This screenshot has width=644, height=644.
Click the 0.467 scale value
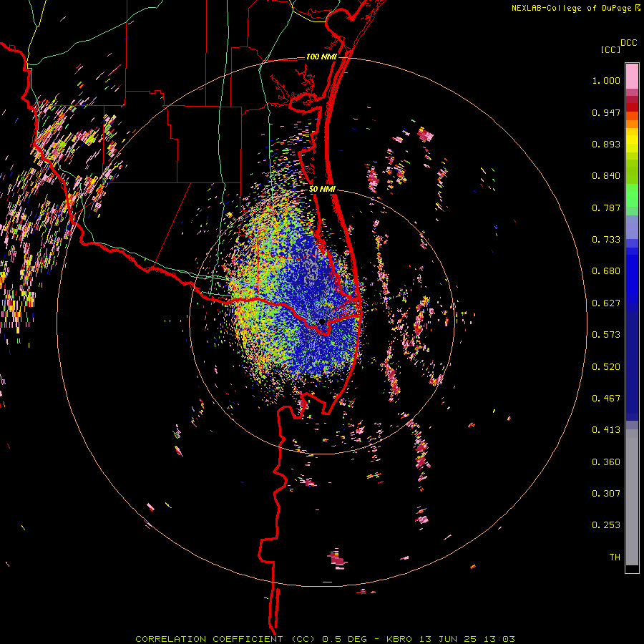click(x=606, y=399)
